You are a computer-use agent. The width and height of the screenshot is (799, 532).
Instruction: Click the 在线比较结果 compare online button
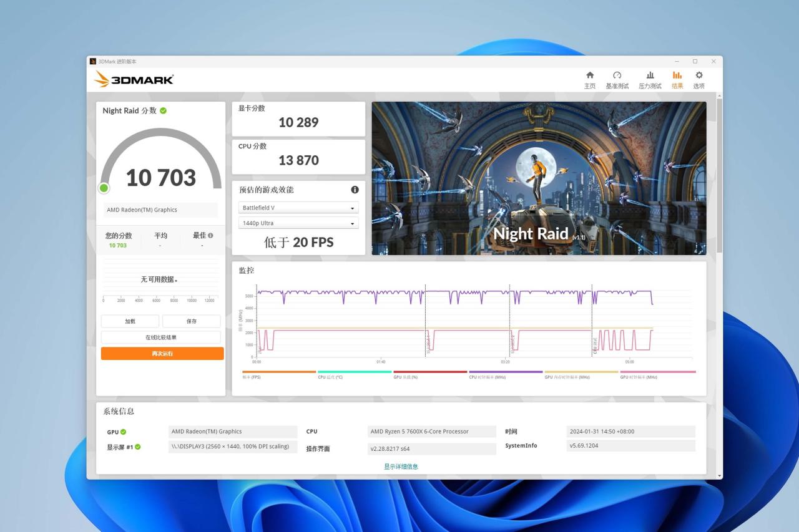161,337
